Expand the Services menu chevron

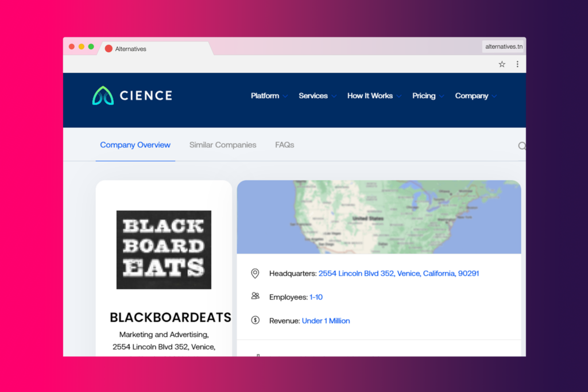pos(334,96)
